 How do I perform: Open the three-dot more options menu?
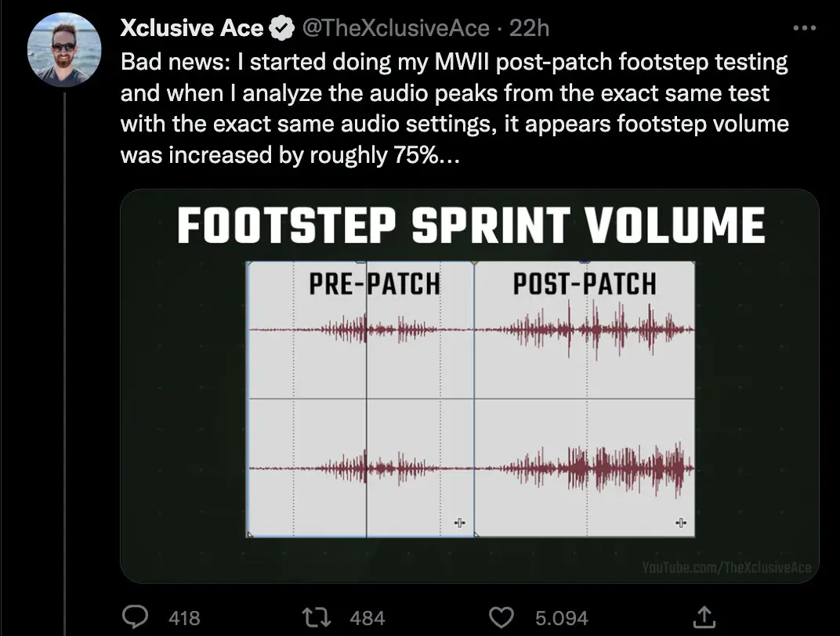pos(804,28)
